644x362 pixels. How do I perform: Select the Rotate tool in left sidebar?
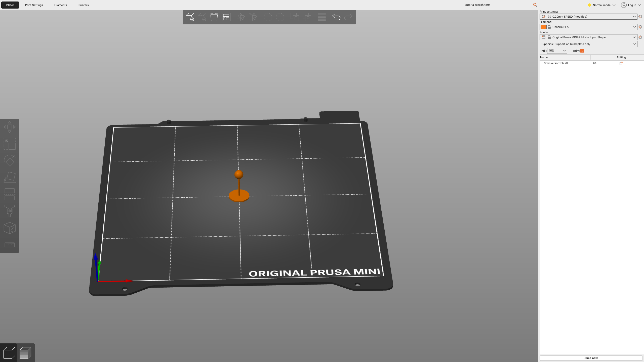(x=10, y=161)
